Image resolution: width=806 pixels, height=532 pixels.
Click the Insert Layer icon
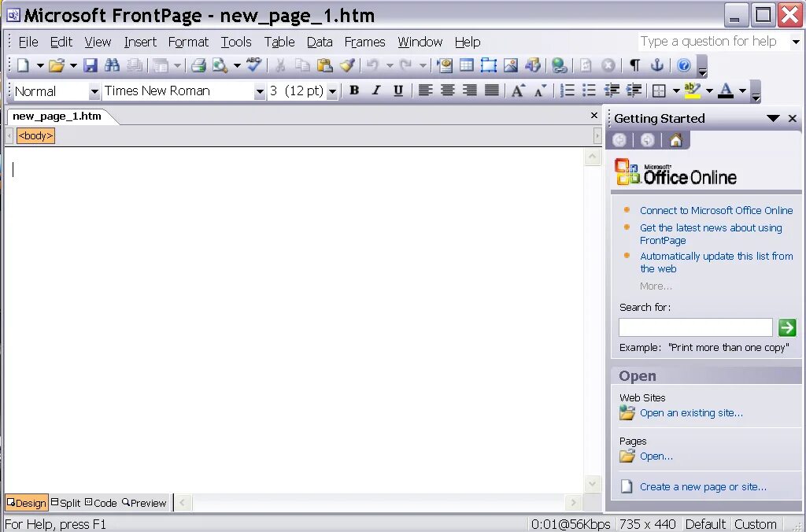(488, 65)
